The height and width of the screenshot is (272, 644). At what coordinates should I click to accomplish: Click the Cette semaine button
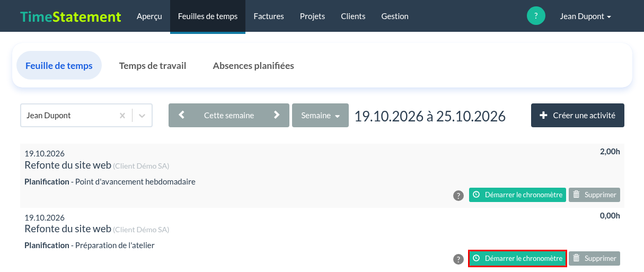pyautogui.click(x=229, y=115)
